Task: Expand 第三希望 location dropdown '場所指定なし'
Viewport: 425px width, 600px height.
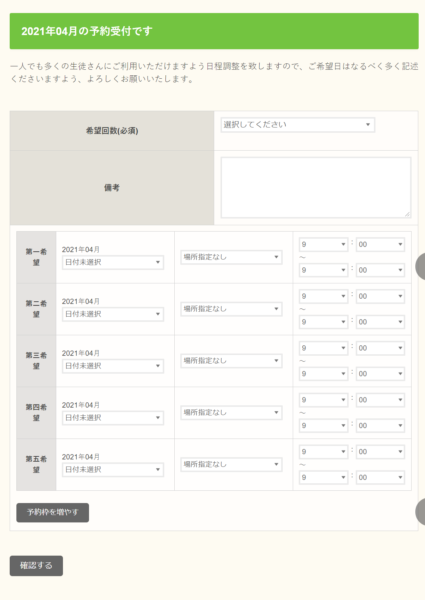Action: coord(231,361)
